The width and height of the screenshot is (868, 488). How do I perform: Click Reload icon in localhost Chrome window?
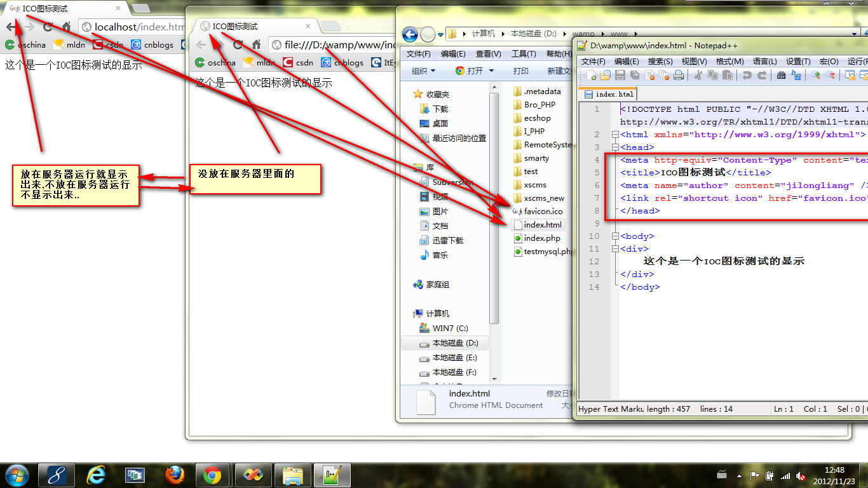(x=48, y=27)
